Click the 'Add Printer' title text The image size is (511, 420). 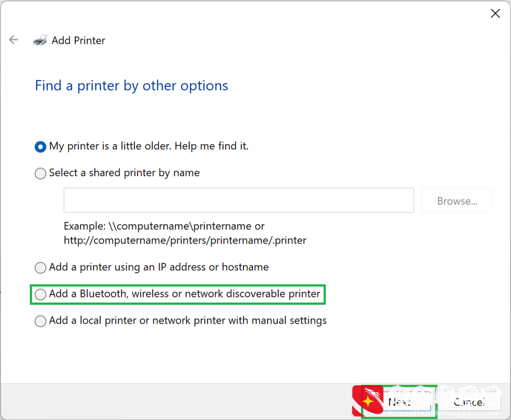pos(78,41)
